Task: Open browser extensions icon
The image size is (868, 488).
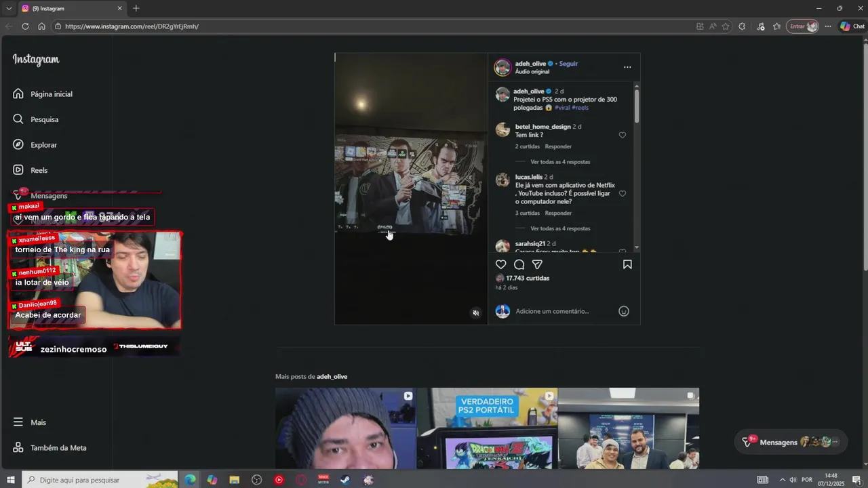Action: pos(742,26)
